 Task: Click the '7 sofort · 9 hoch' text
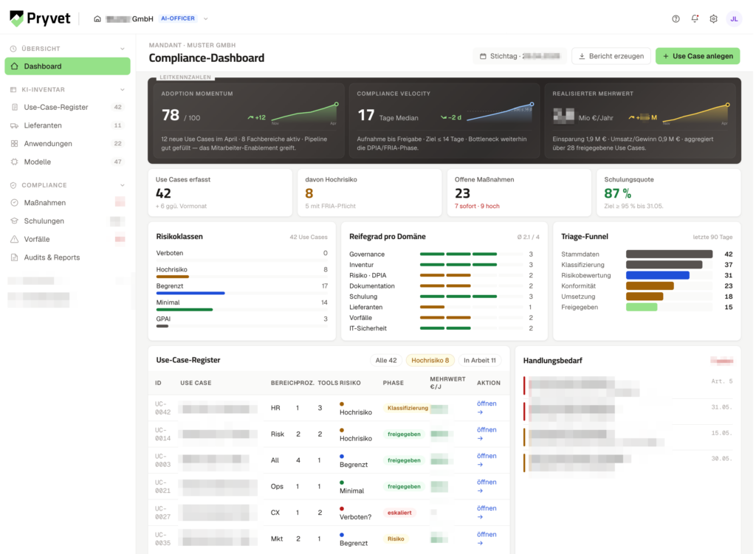[477, 207]
